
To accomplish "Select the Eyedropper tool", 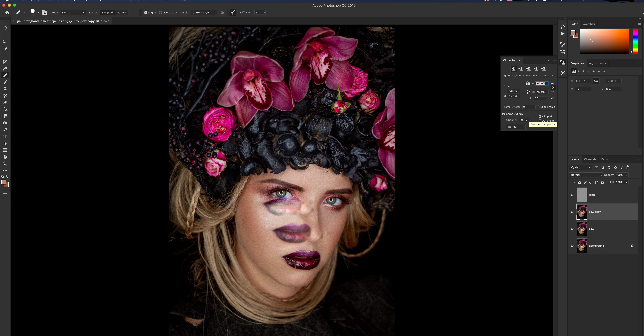I will click(5, 69).
